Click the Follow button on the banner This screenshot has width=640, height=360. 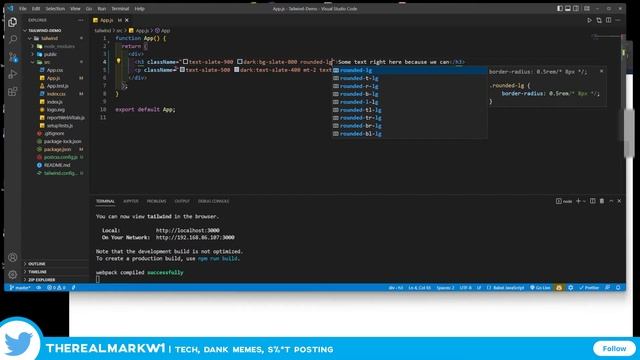tap(614, 349)
